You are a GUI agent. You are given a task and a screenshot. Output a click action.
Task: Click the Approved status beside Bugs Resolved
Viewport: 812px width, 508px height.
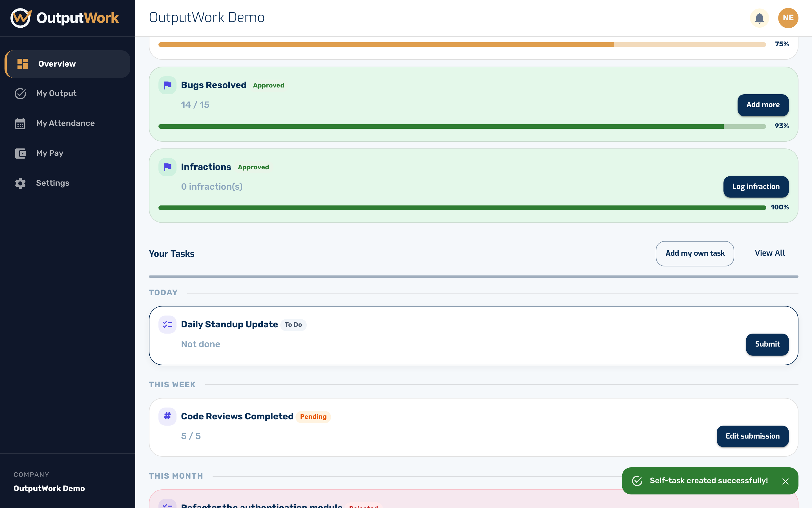pyautogui.click(x=268, y=85)
